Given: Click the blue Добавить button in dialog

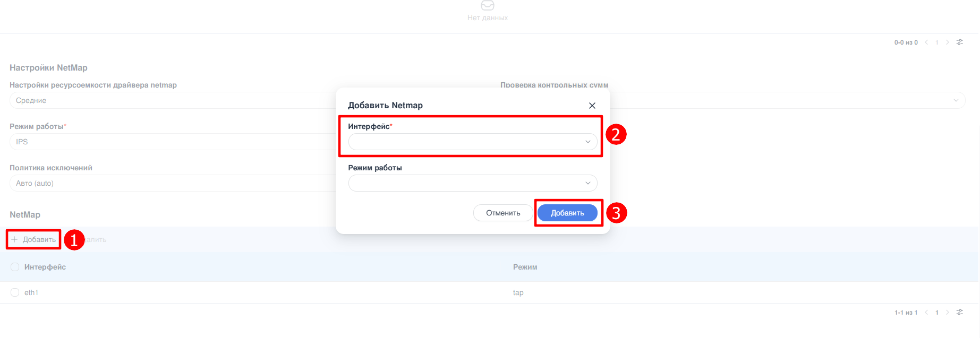Looking at the screenshot, I should [x=567, y=213].
